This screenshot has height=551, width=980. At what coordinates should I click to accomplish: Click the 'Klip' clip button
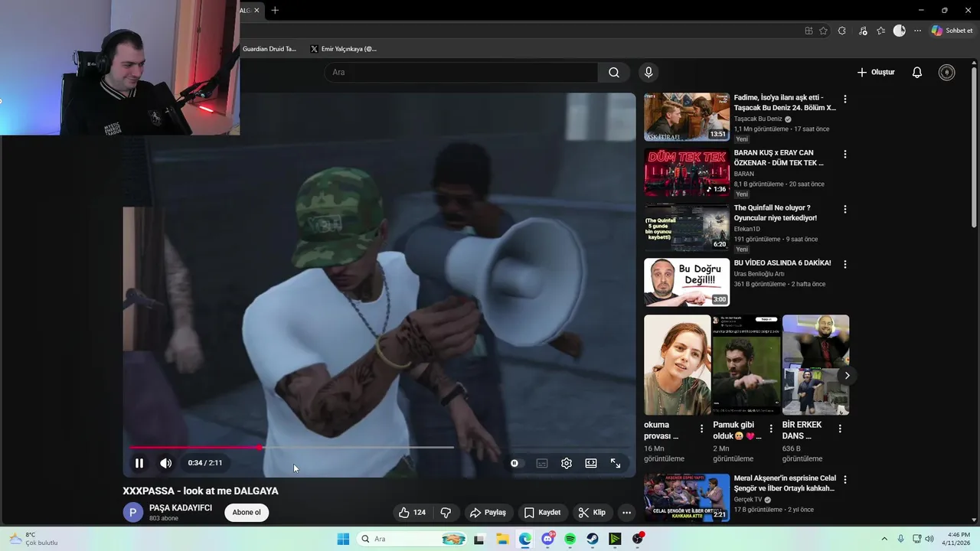point(592,513)
